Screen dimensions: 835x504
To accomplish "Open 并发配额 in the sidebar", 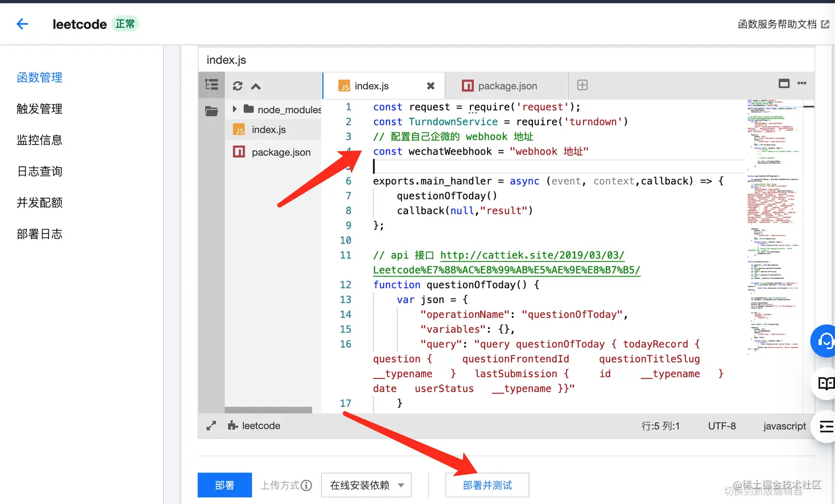I will (40, 203).
